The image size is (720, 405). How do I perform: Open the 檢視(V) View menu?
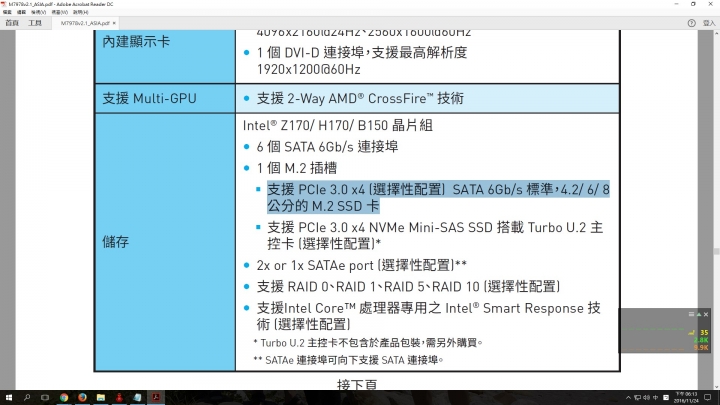pyautogui.click(x=39, y=12)
